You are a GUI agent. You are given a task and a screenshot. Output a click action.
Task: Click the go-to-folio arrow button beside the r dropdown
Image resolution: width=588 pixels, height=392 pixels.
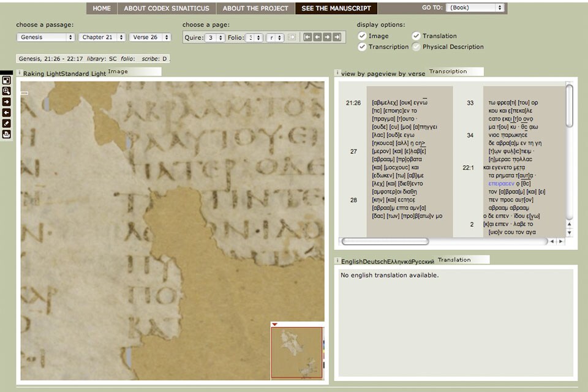coord(292,37)
